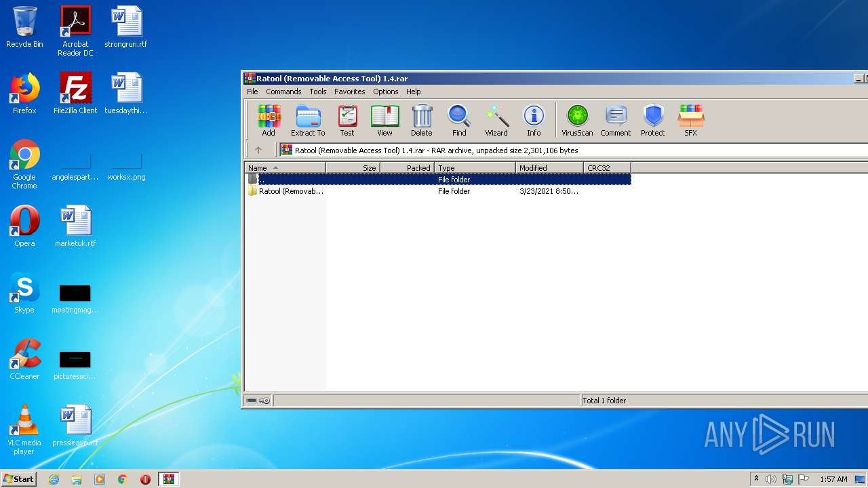
Task: Open Action Center flag tray icon
Action: [804, 479]
